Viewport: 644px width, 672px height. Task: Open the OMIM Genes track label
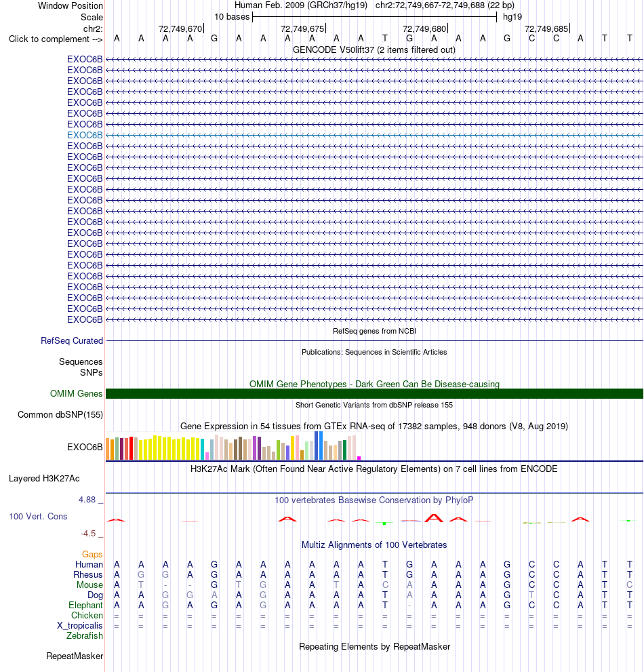77,393
